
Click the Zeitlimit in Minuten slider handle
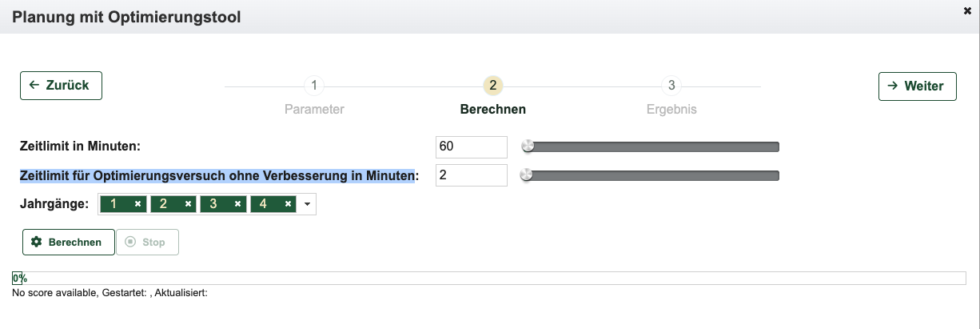click(x=527, y=146)
